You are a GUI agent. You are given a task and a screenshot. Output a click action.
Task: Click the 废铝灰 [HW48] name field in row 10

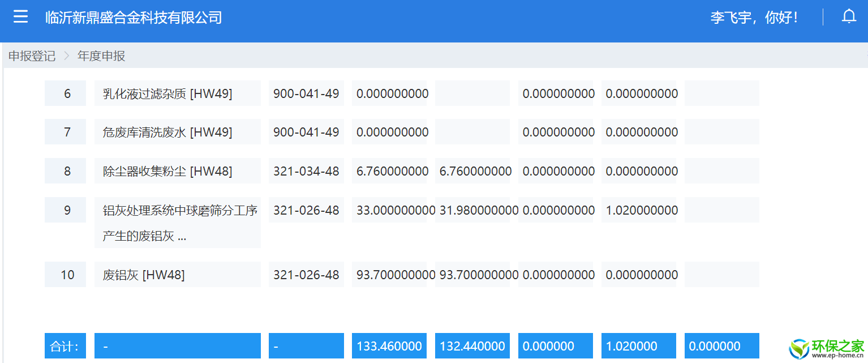coord(177,275)
